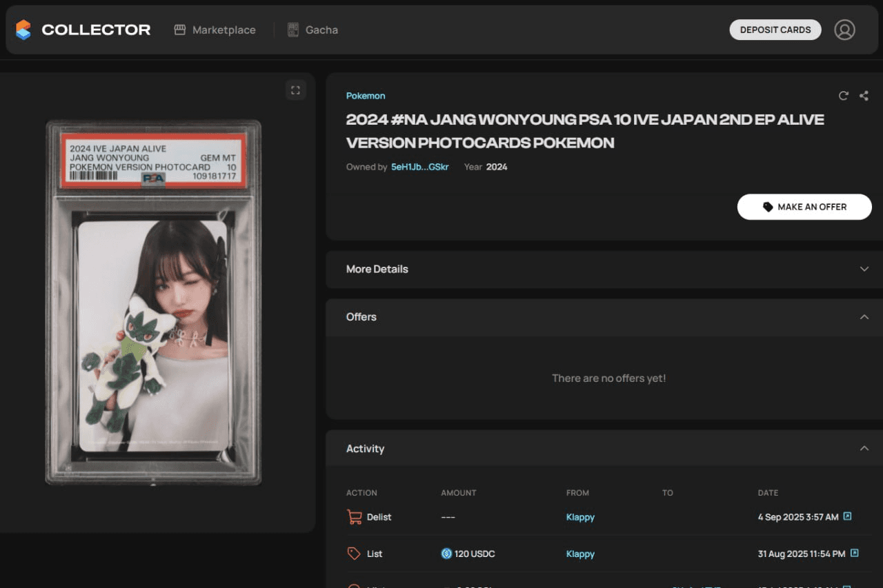Click the '4 Sep 2025 3:57 AM' date
883x588 pixels.
click(798, 517)
